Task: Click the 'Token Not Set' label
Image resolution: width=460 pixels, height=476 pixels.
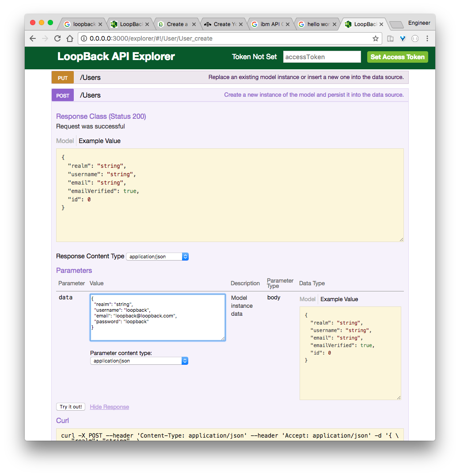Action: (x=255, y=57)
